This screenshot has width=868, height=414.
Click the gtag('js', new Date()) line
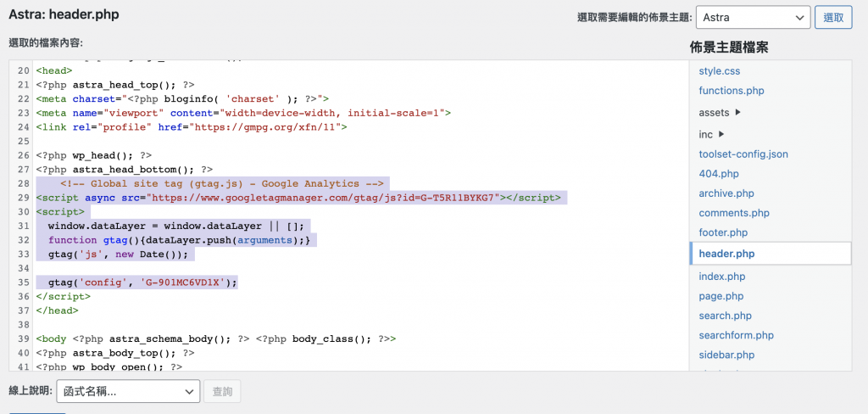click(118, 254)
